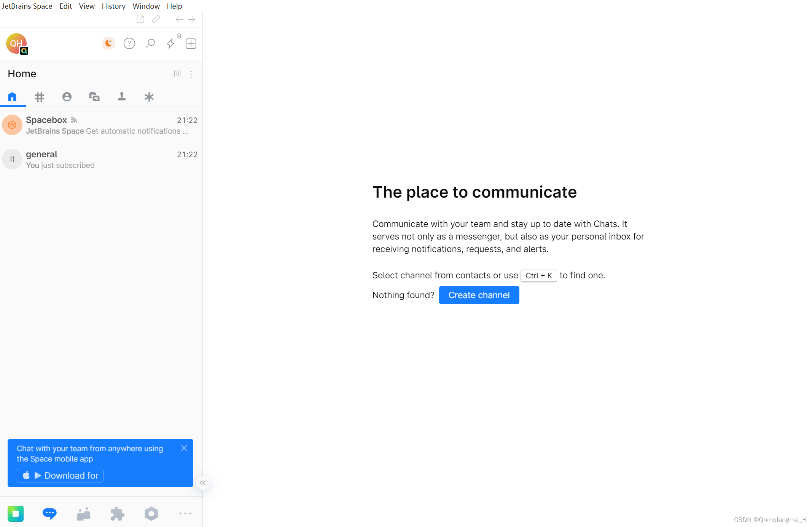The height and width of the screenshot is (527, 812).
Task: Click the search magnifier icon
Action: coord(150,43)
